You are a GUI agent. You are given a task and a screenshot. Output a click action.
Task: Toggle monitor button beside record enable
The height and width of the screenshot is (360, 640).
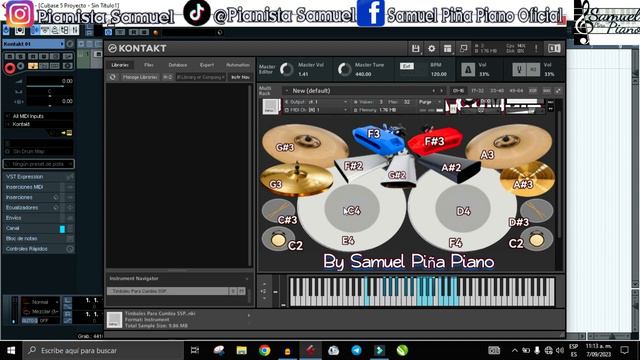[x=20, y=66]
